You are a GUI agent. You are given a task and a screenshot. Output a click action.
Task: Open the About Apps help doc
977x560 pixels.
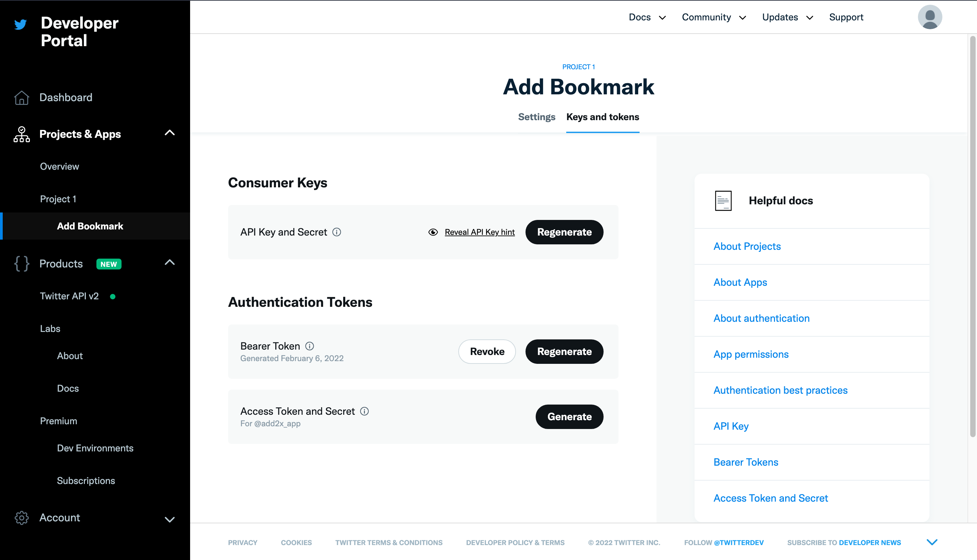coord(740,283)
